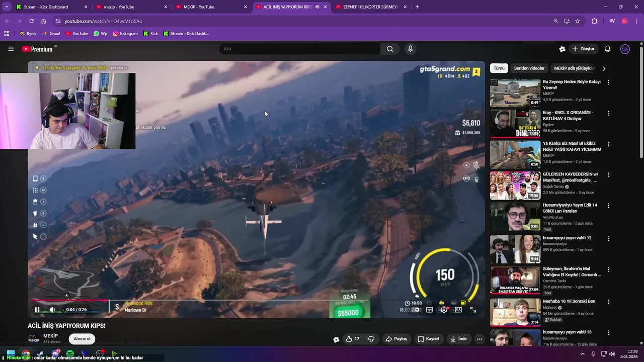Screen dimensions: 644x362
Task: Open Eray - KNGL X ORGANİZE title
Action: (568, 115)
